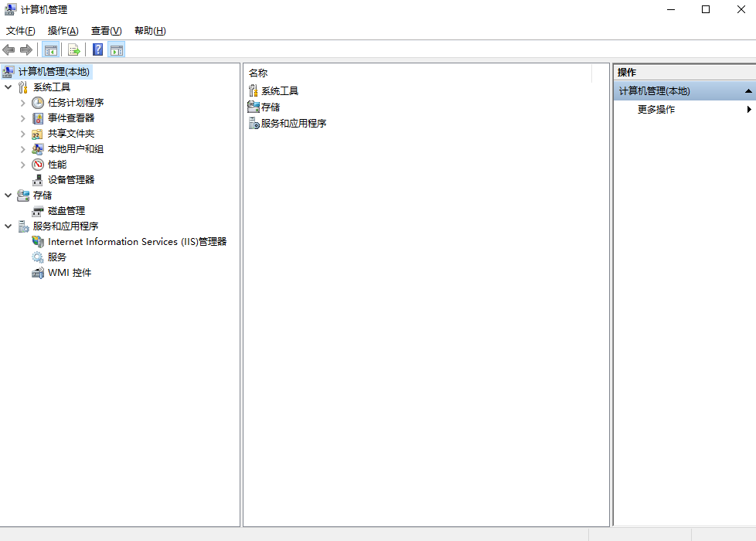Toggle the console tree pane with its toolbar icon
Screen dimensions: 756x541
pyautogui.click(x=50, y=49)
